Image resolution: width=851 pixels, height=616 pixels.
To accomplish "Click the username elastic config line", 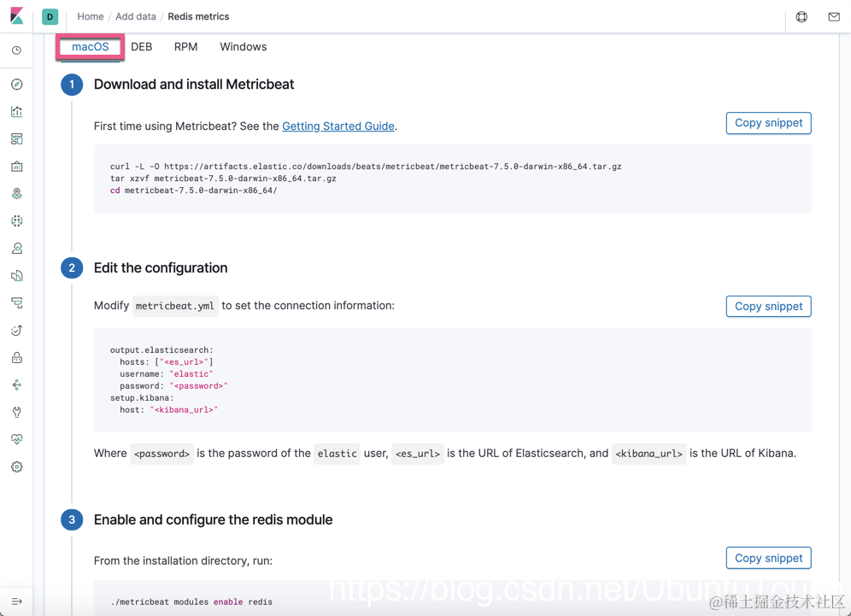I will click(166, 374).
